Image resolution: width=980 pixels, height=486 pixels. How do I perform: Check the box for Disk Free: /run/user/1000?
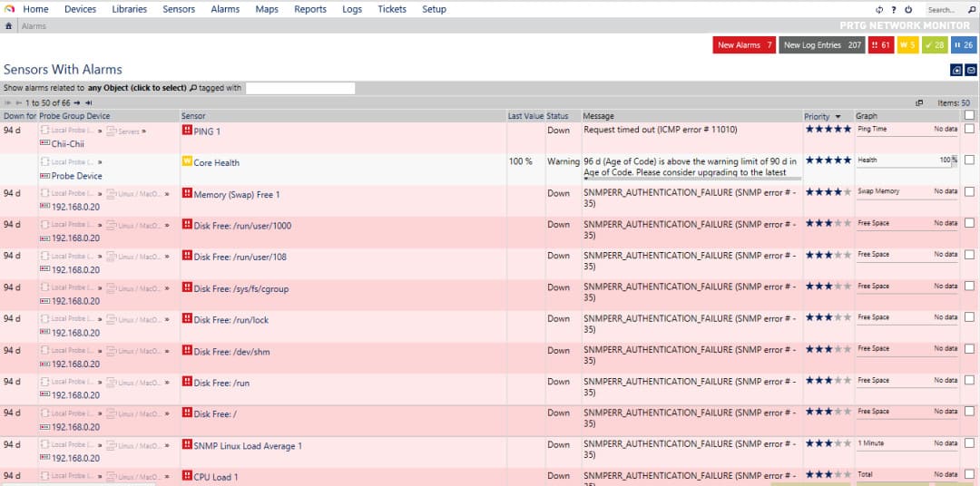tap(969, 222)
